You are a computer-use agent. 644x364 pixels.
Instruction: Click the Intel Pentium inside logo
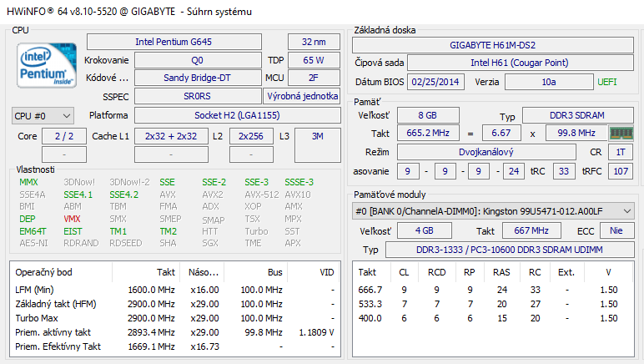(x=47, y=65)
